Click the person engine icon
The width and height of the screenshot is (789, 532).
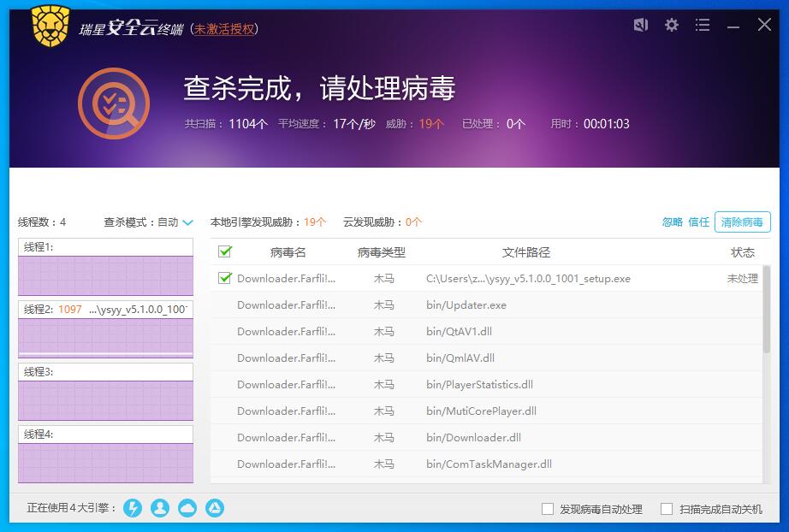point(160,508)
